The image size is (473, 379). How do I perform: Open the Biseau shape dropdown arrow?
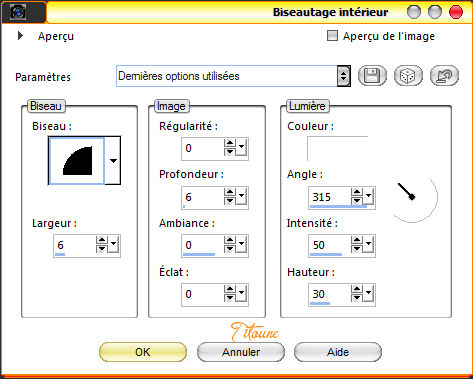113,161
